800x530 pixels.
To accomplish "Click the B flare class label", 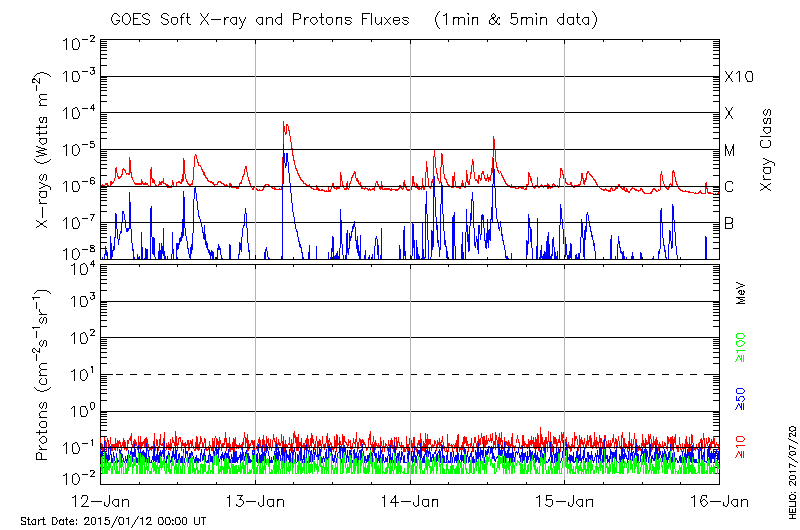I will point(729,223).
